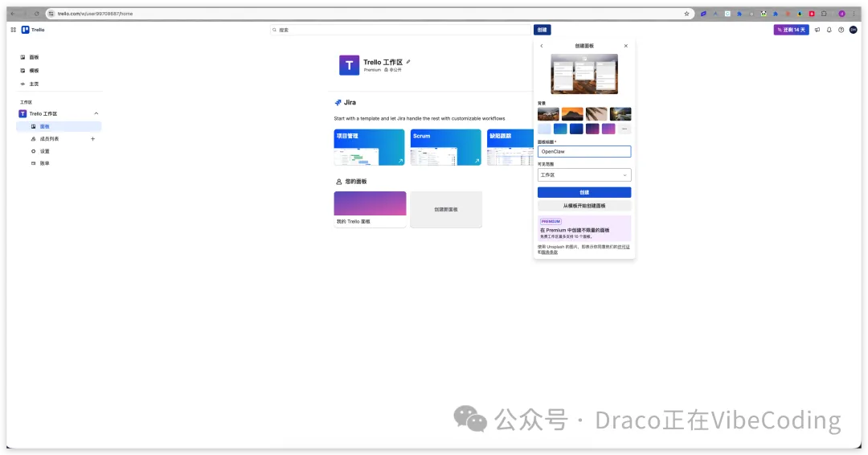Click 从模板开始创建面板 button
This screenshot has height=455, width=868.
point(584,206)
